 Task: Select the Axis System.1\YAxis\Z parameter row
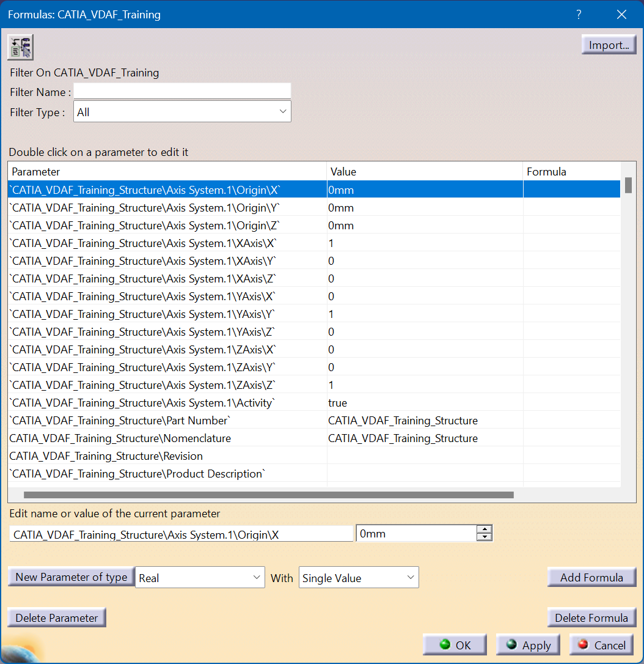[x=314, y=331]
